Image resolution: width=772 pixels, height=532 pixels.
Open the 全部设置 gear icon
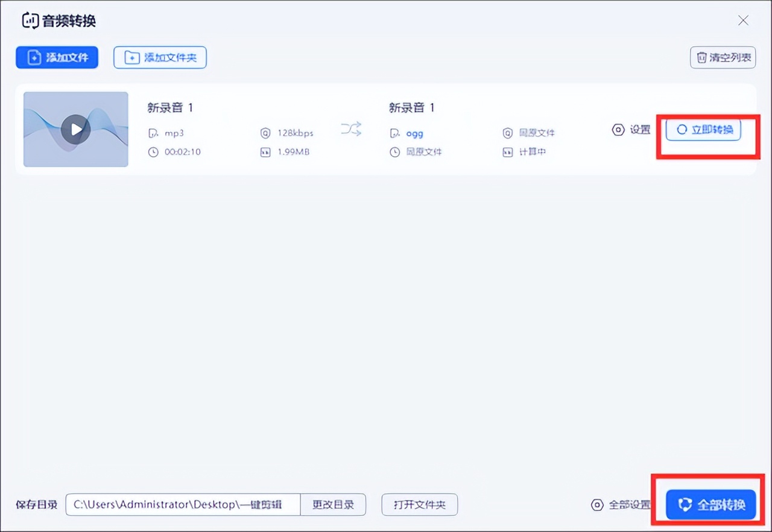(597, 505)
